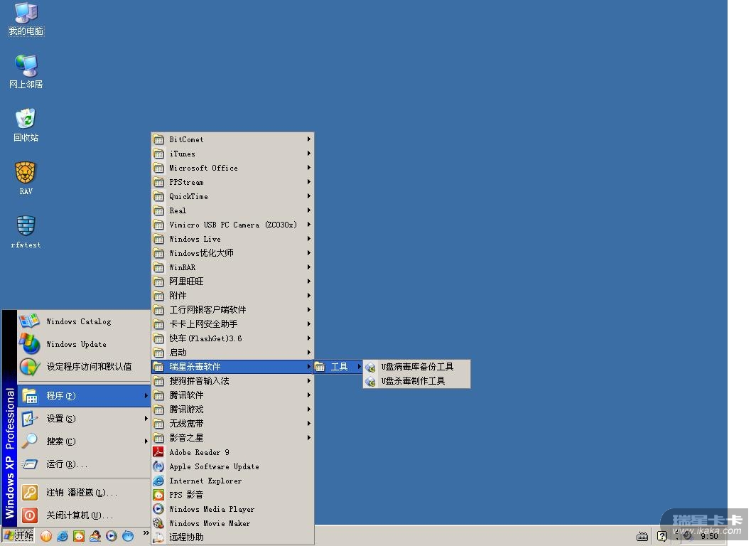Click the help question mark tray icon
This screenshot has width=756, height=546.
(x=662, y=536)
